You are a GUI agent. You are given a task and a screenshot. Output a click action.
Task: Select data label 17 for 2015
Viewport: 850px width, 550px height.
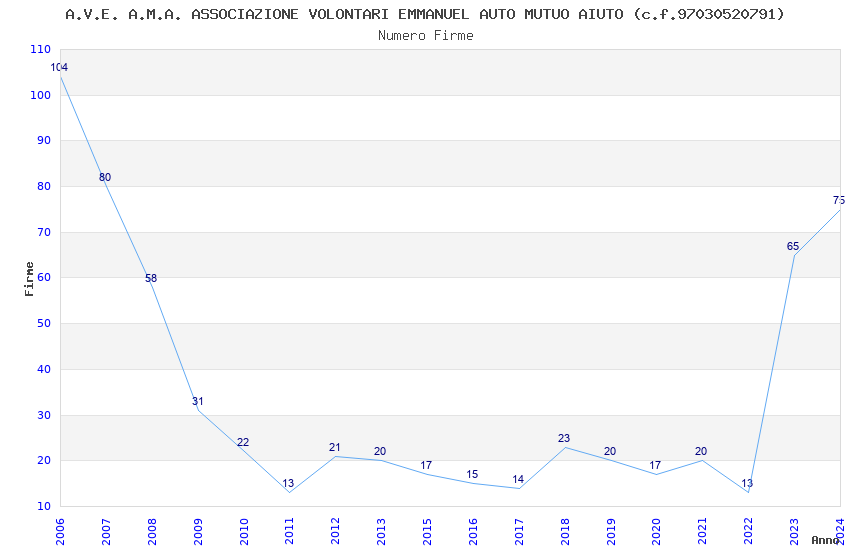point(426,465)
